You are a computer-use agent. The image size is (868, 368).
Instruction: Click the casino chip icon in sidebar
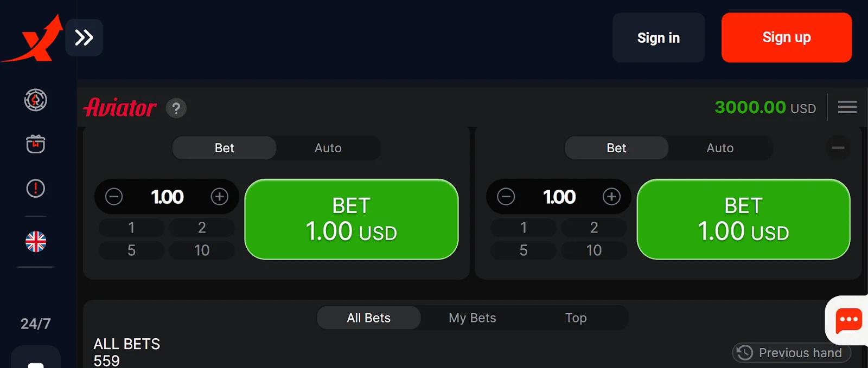(x=36, y=100)
